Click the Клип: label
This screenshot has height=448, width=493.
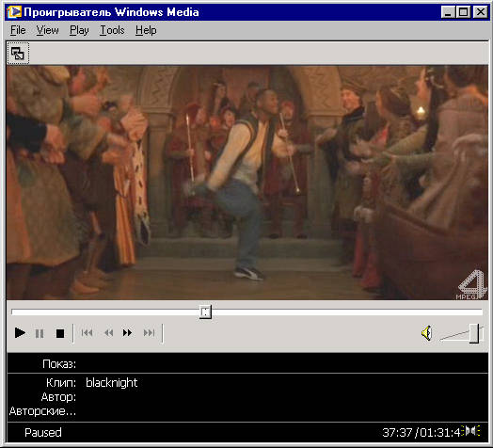pos(61,382)
